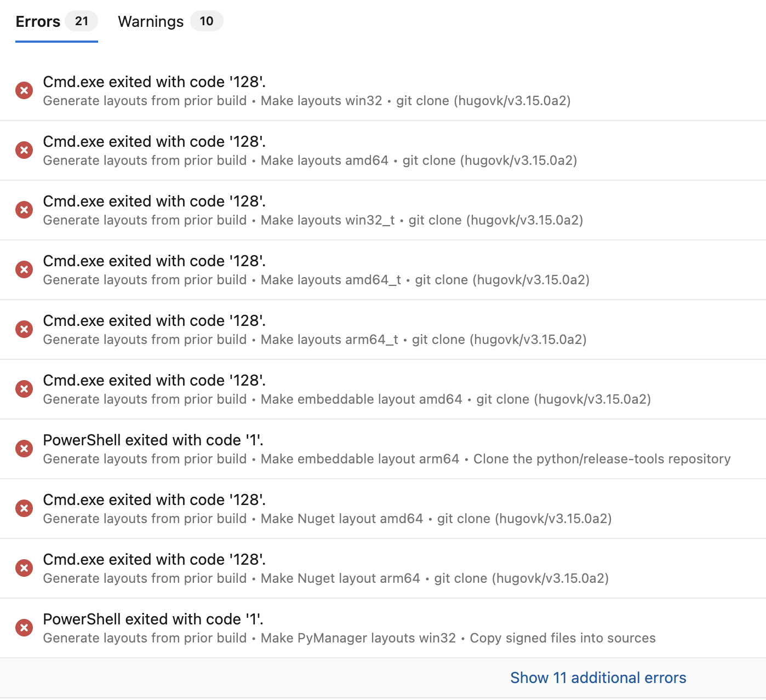
Task: Select the Errors tab
Action: point(37,21)
